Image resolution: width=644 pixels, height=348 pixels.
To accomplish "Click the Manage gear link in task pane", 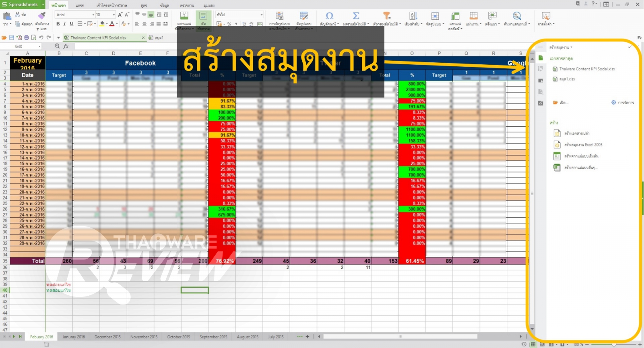I will 623,103.
